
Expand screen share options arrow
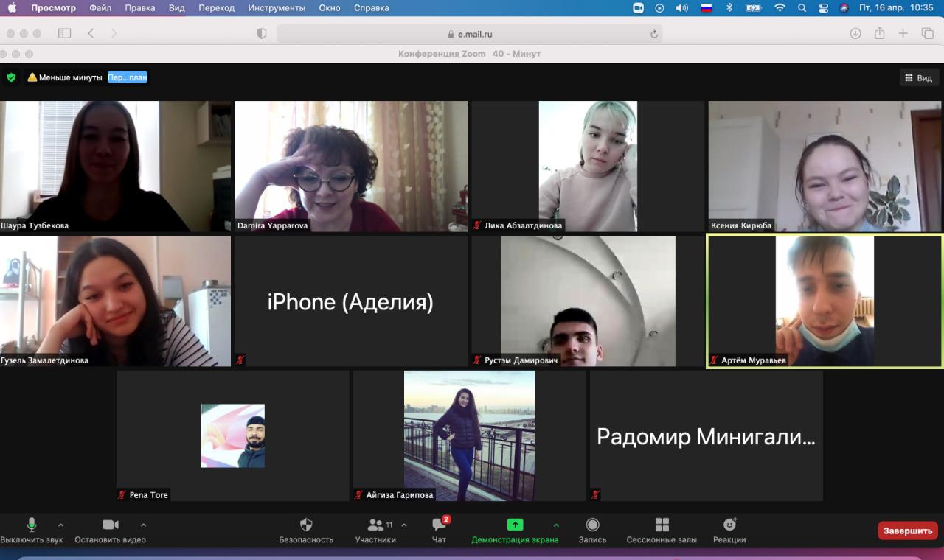click(x=556, y=525)
